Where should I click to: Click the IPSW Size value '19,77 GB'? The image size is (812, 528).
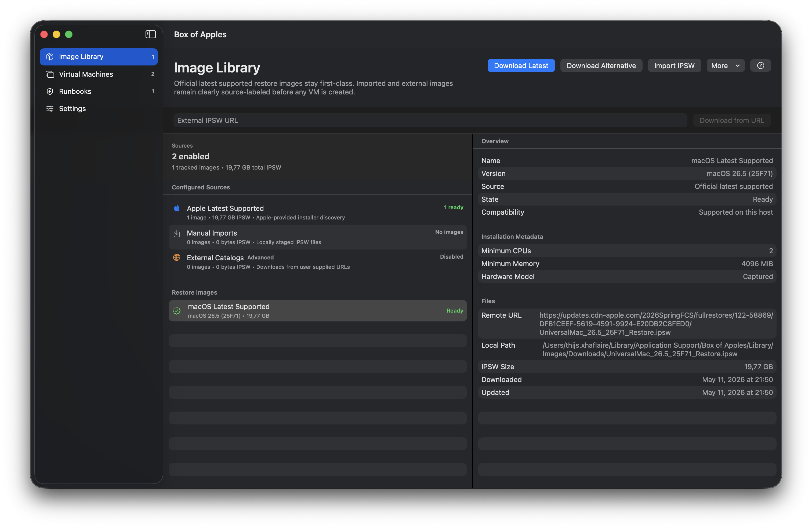click(x=758, y=367)
